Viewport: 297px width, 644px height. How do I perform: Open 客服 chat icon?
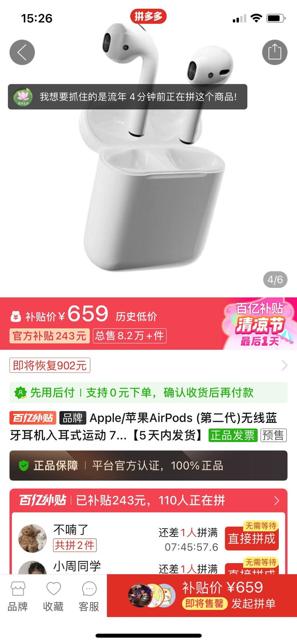click(89, 588)
